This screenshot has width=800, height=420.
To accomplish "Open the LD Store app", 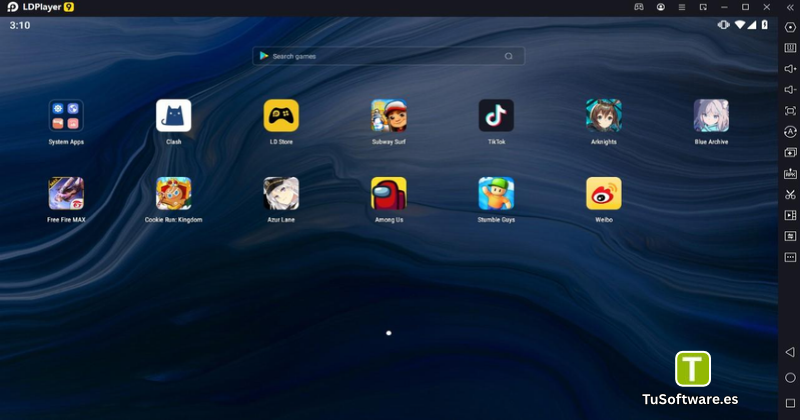I will click(x=281, y=116).
